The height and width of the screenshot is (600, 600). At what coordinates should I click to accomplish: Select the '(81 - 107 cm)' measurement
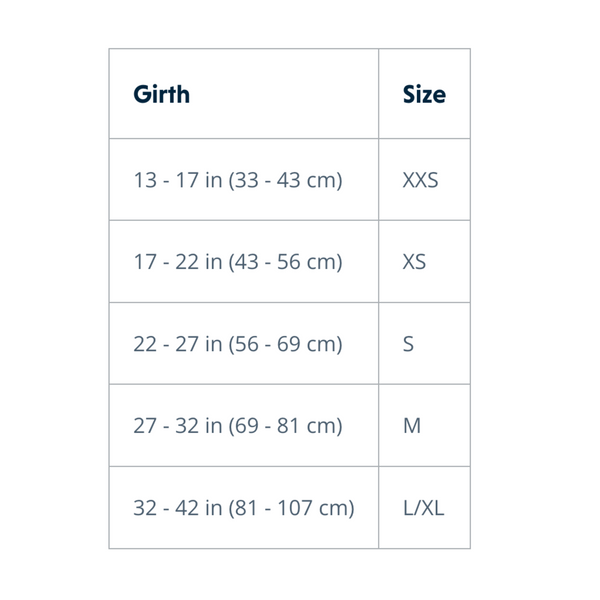[x=292, y=508]
